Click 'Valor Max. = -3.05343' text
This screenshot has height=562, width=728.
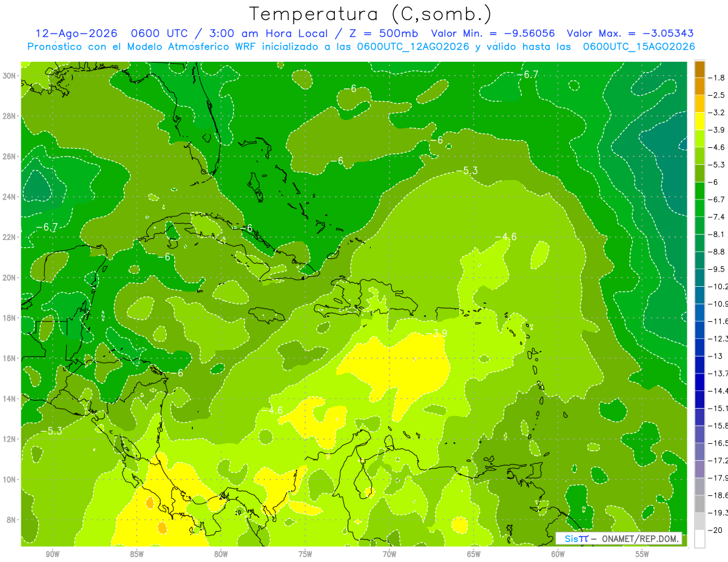click(x=630, y=33)
